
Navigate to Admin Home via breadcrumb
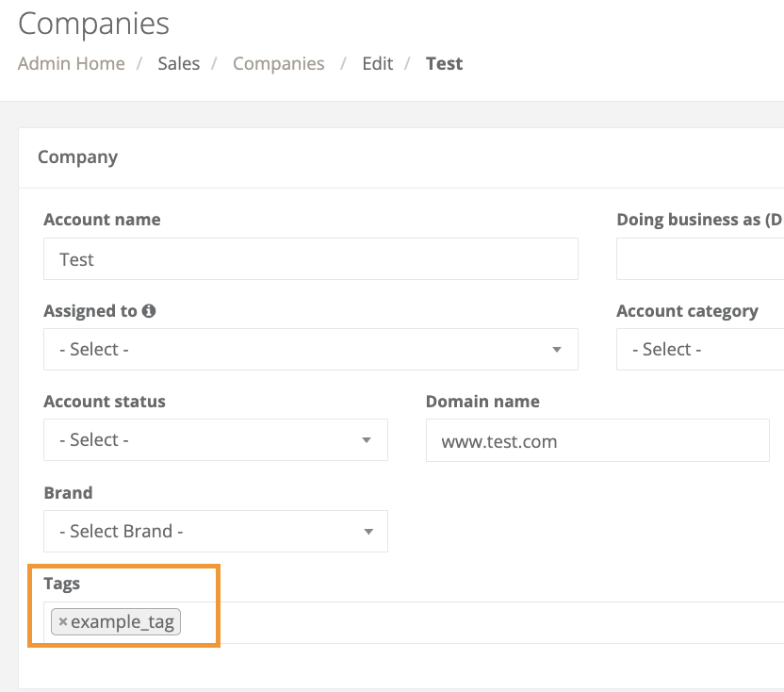pos(71,63)
